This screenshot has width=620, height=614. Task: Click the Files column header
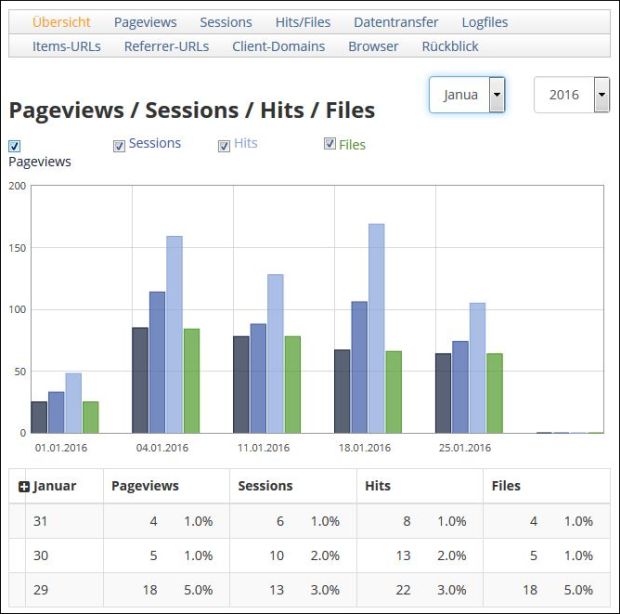[506, 486]
